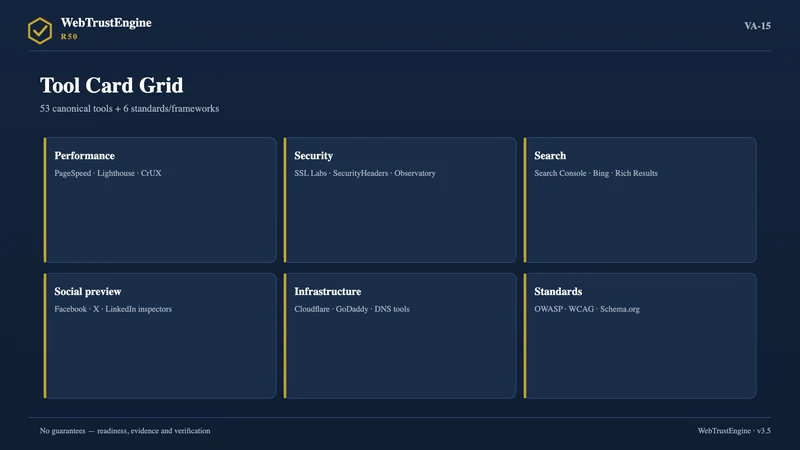The width and height of the screenshot is (800, 450).
Task: Open the Standards card title
Action: [x=558, y=291]
